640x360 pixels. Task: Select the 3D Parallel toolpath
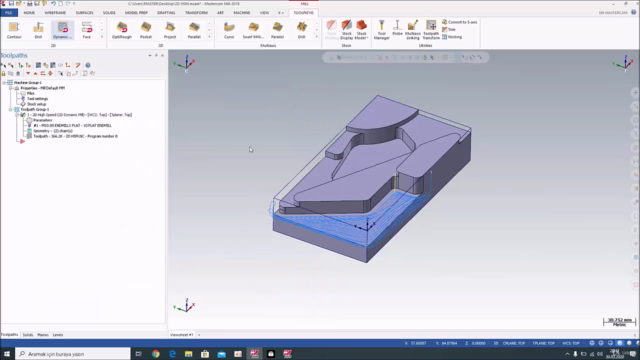(194, 30)
